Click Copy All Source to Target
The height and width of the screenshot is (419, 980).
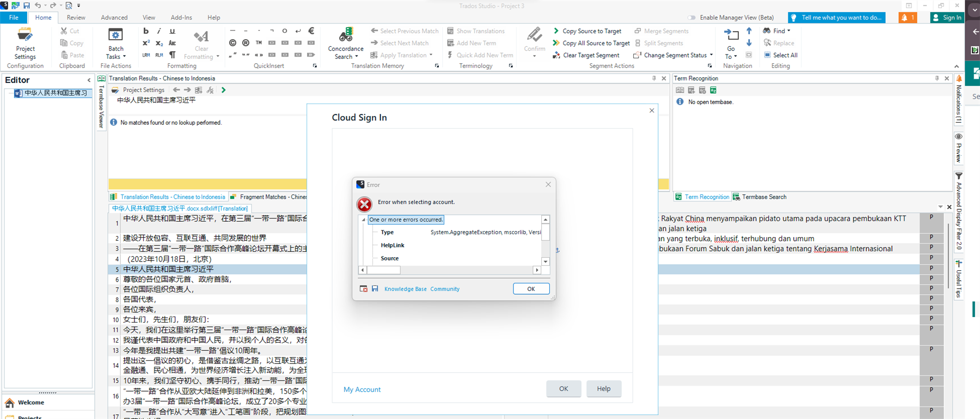591,43
